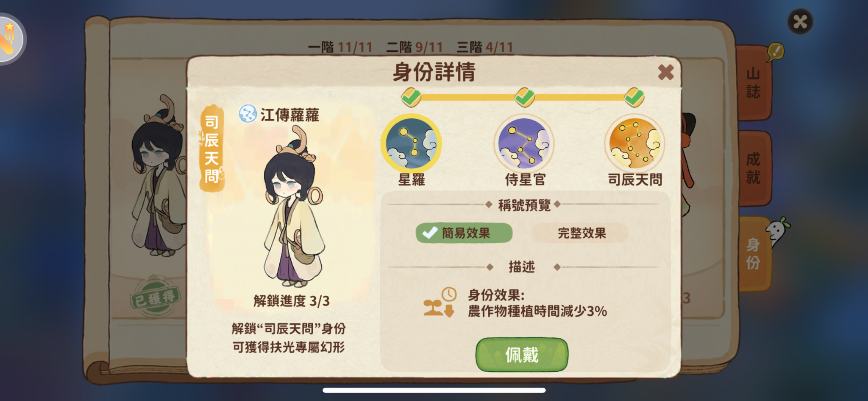Choose the 簡易效果 preview option
The width and height of the screenshot is (868, 401).
point(464,233)
